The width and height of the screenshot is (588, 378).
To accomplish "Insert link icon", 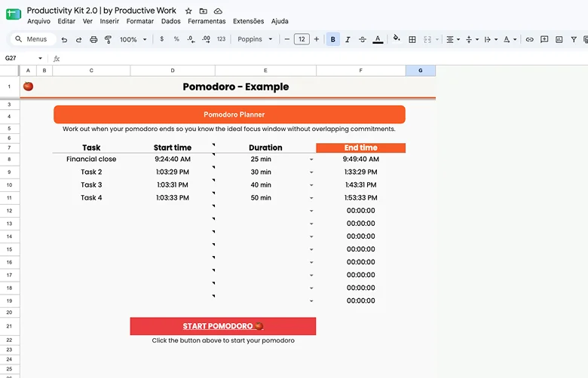I will tap(529, 39).
